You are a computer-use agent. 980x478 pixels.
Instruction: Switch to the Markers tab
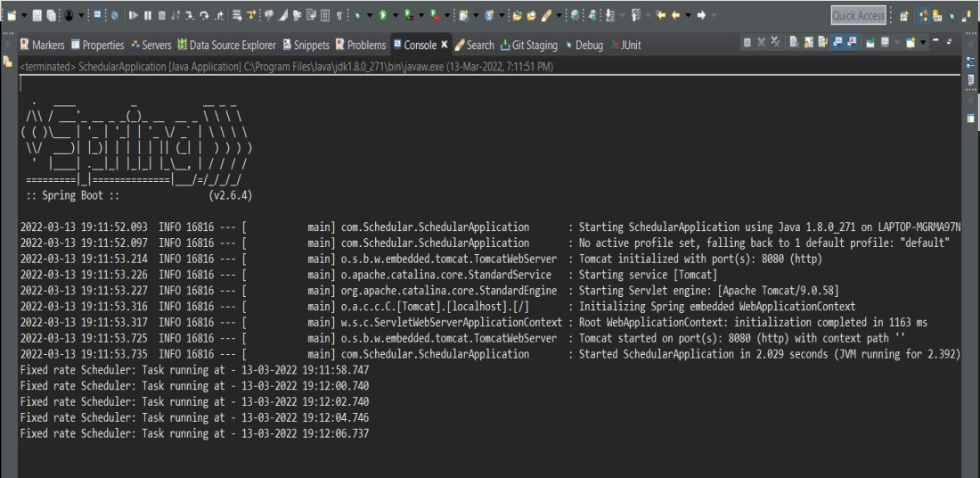43,45
